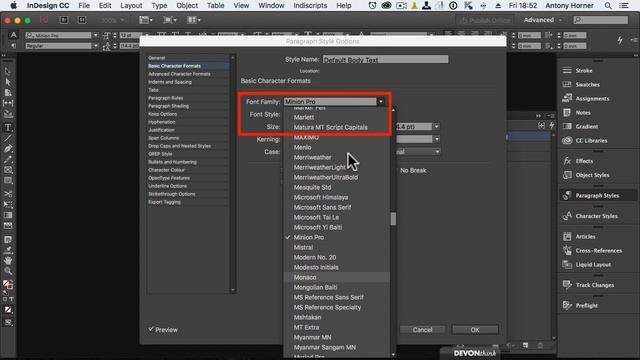Screen dimensions: 640x360
Task: Click the Spotlight search icon in menu bar
Action: pyautogui.click(x=608, y=6)
